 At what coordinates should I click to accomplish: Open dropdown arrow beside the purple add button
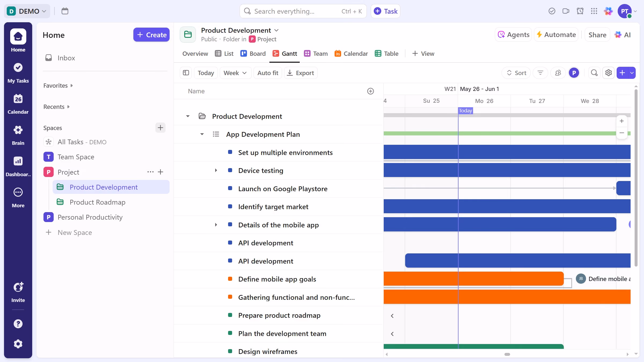(x=632, y=73)
